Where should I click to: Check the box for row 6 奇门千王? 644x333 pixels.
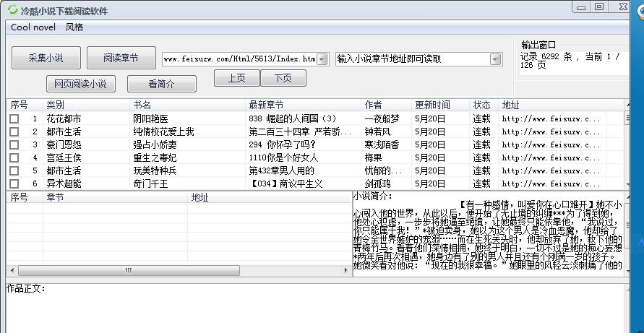click(x=14, y=184)
